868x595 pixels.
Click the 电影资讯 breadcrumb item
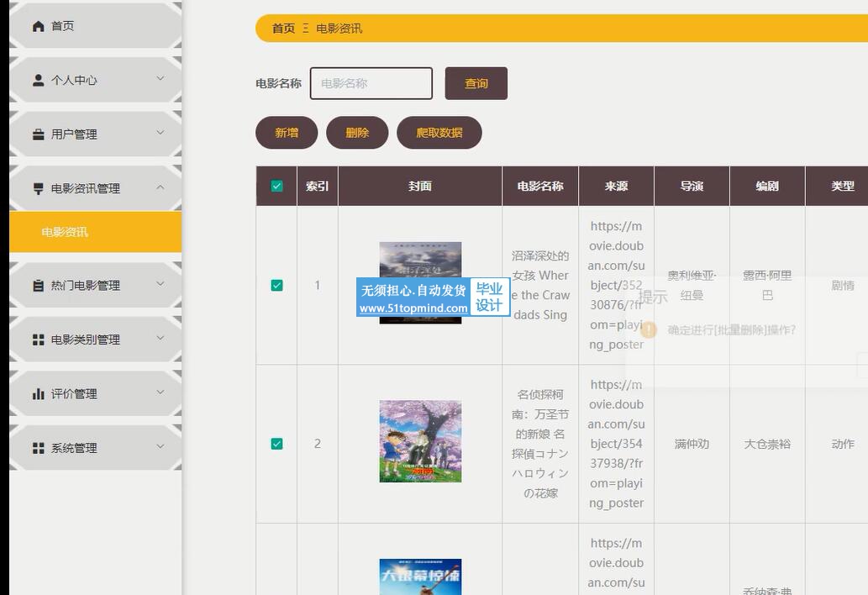pos(339,29)
